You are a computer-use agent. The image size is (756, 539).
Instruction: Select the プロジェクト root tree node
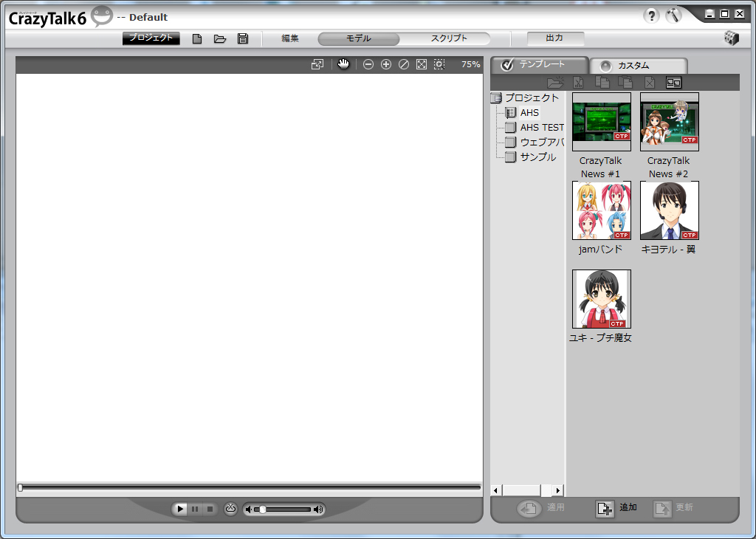click(532, 98)
